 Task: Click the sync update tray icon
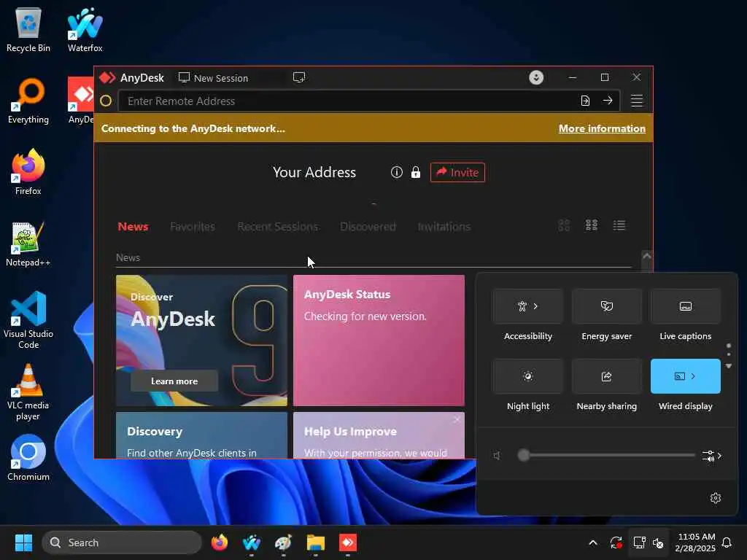(x=616, y=542)
